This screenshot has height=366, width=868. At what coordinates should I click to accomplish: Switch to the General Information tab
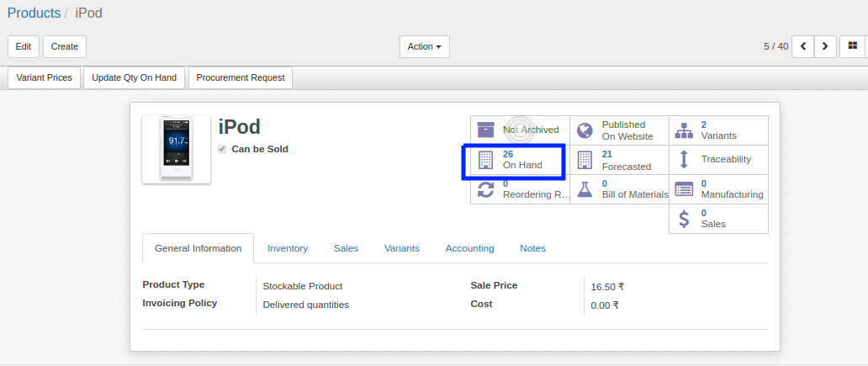(198, 248)
